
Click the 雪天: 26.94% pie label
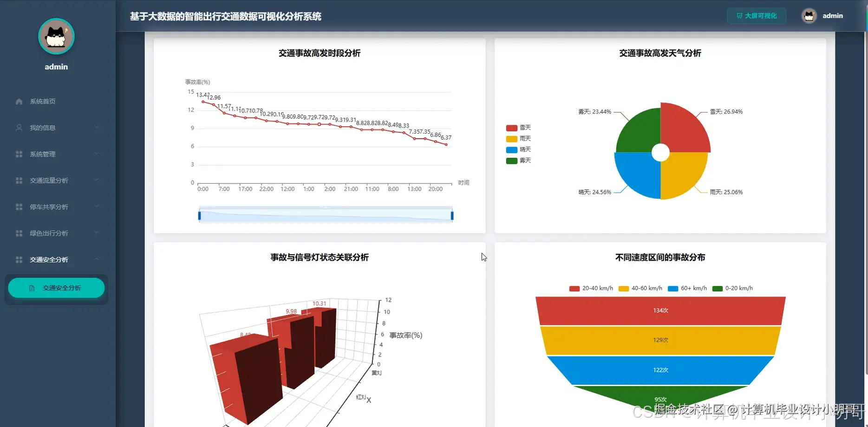726,112
